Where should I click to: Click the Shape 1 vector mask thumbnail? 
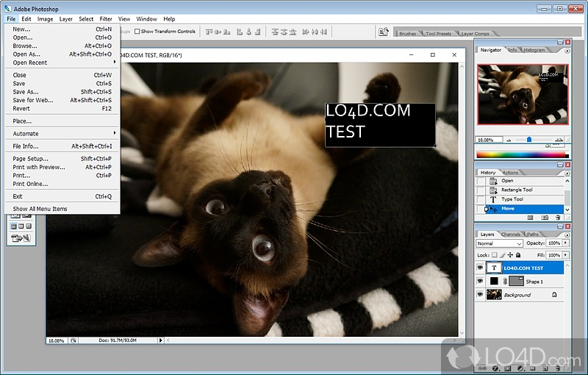(516, 282)
